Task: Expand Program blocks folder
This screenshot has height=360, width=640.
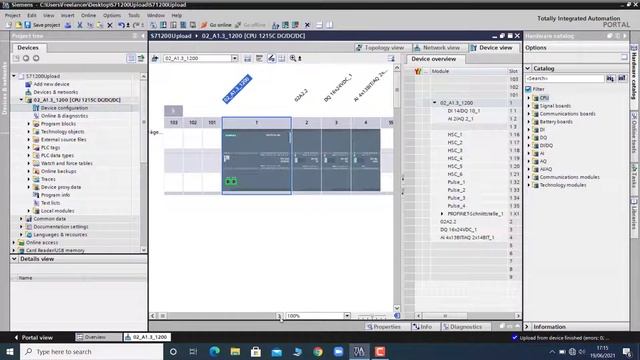Action: coord(29,124)
